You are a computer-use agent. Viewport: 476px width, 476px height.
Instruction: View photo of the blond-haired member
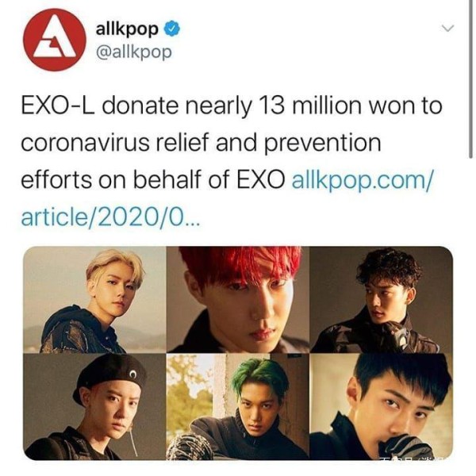click(x=94, y=300)
